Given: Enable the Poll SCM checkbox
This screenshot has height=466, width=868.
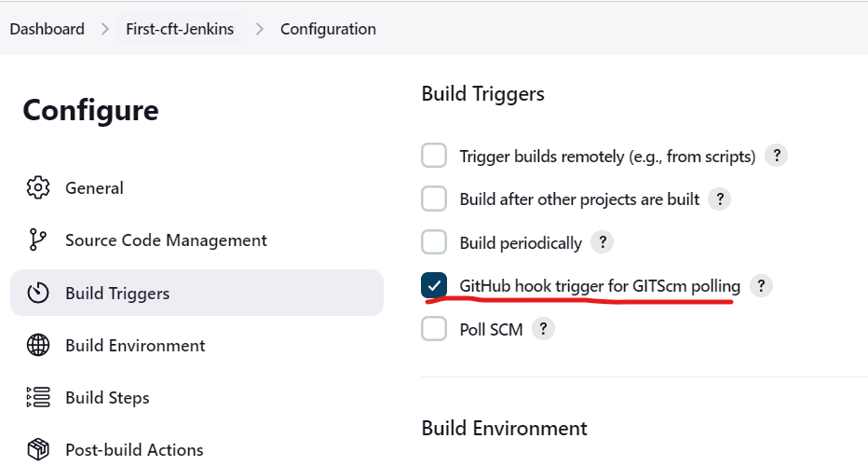Looking at the screenshot, I should (434, 329).
